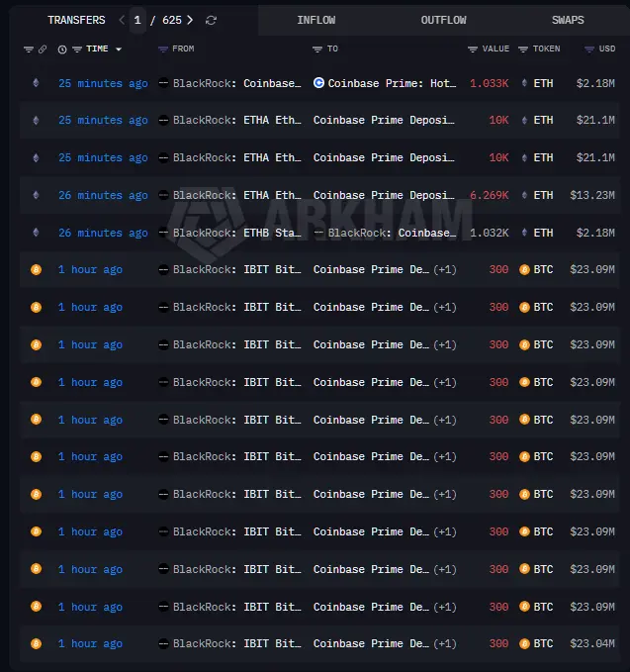630x672 pixels.
Task: Click the value 1.033K
Action: (490, 83)
